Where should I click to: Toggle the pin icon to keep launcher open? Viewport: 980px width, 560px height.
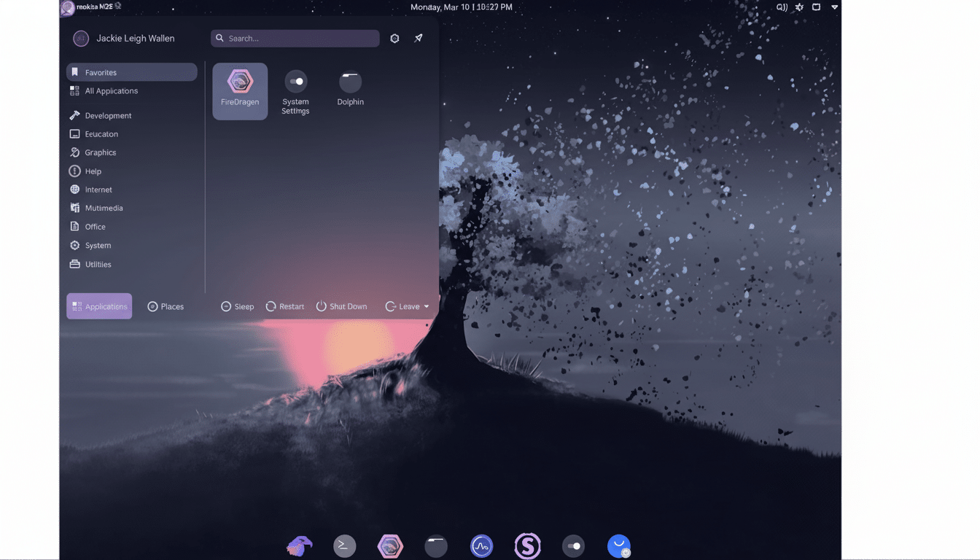tap(418, 38)
